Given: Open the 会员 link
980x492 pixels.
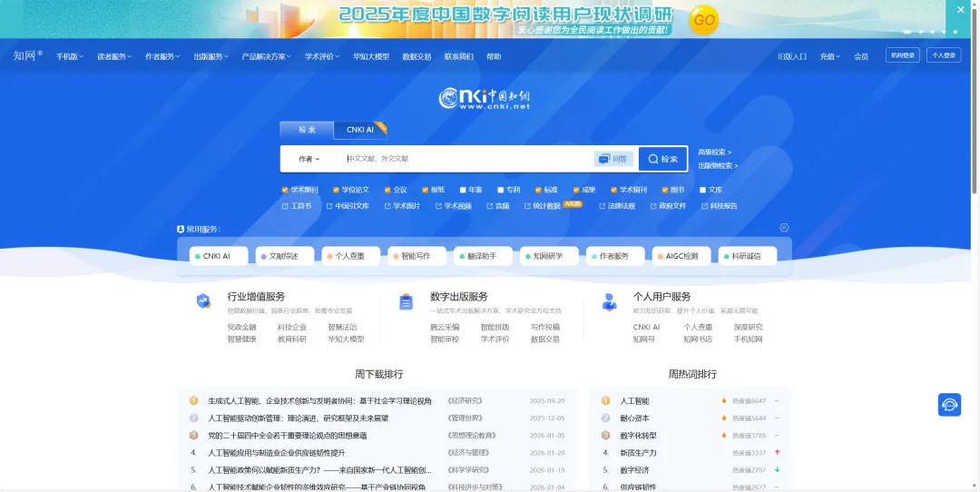Looking at the screenshot, I should 861,56.
